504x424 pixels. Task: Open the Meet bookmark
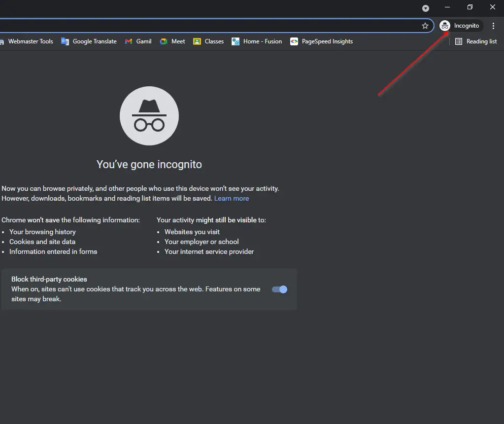[172, 41]
